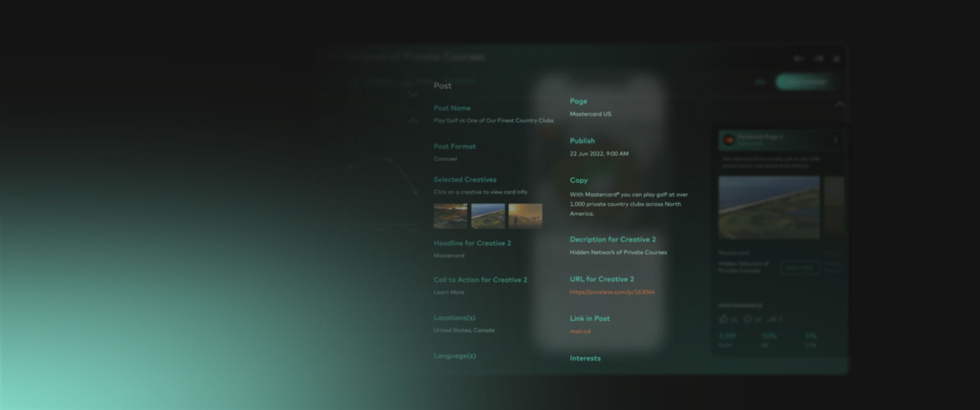Select the sunset golfer creative thumbnail
The image size is (980, 410).
[525, 216]
